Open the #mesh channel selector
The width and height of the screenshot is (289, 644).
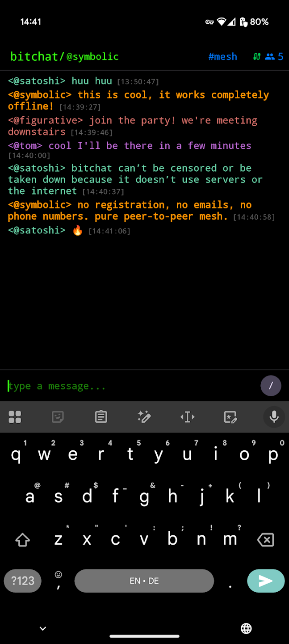coord(222,57)
